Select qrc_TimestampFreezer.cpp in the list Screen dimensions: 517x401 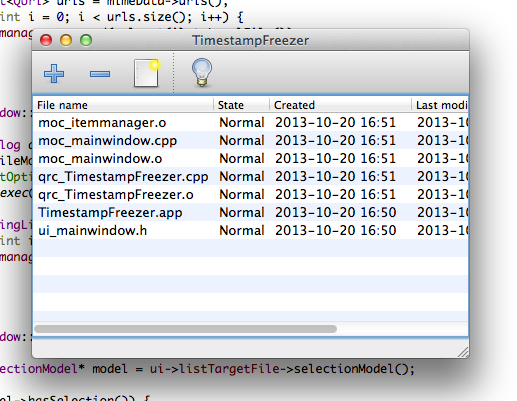123,177
